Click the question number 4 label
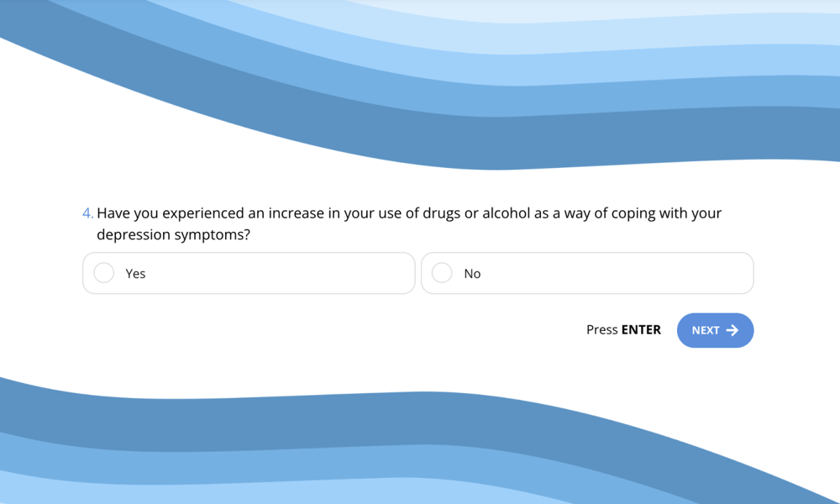This screenshot has height=504, width=840. pyautogui.click(x=87, y=213)
